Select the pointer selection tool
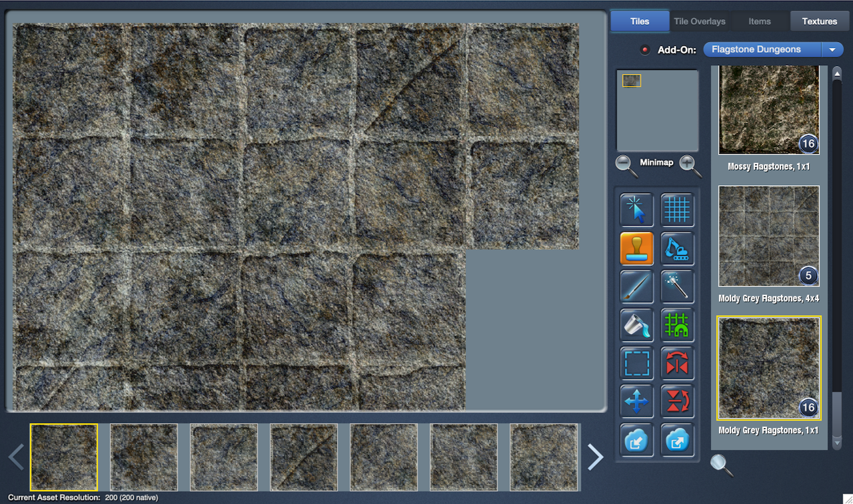The width and height of the screenshot is (853, 504). pyautogui.click(x=636, y=210)
